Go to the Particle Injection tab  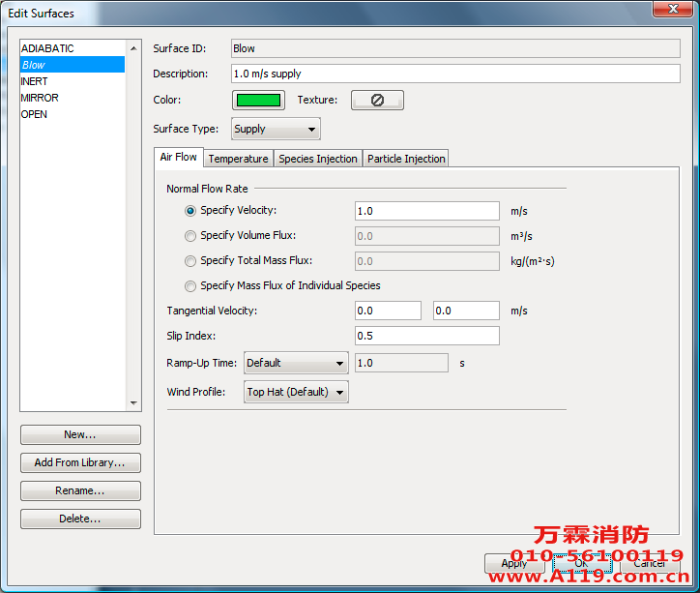tap(406, 159)
